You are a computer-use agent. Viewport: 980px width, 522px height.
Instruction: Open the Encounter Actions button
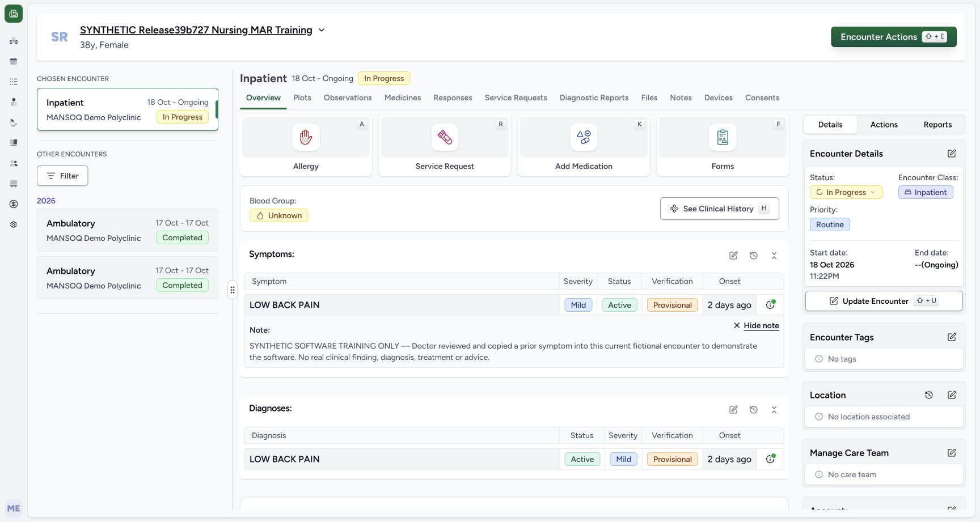894,37
